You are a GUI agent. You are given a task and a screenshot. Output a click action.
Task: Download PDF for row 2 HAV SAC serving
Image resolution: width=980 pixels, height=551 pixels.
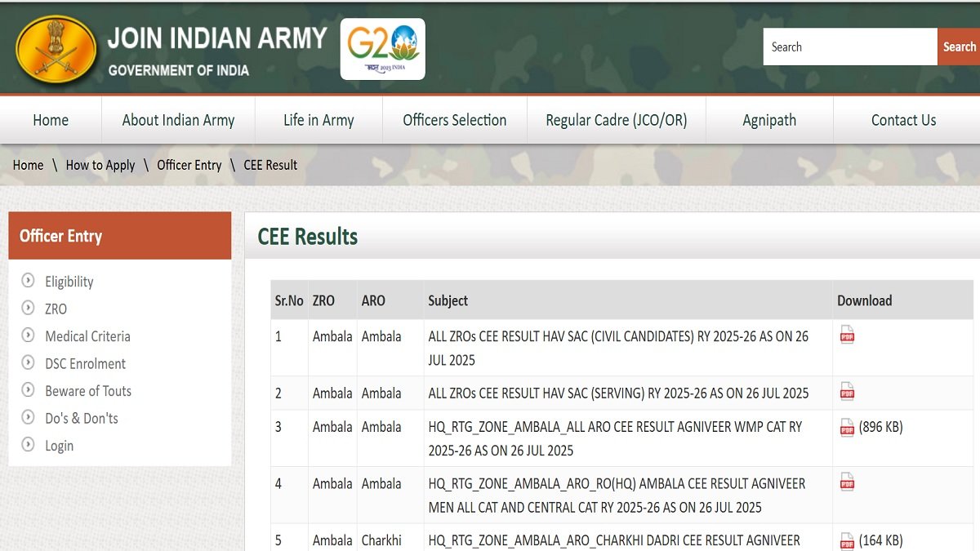click(847, 392)
